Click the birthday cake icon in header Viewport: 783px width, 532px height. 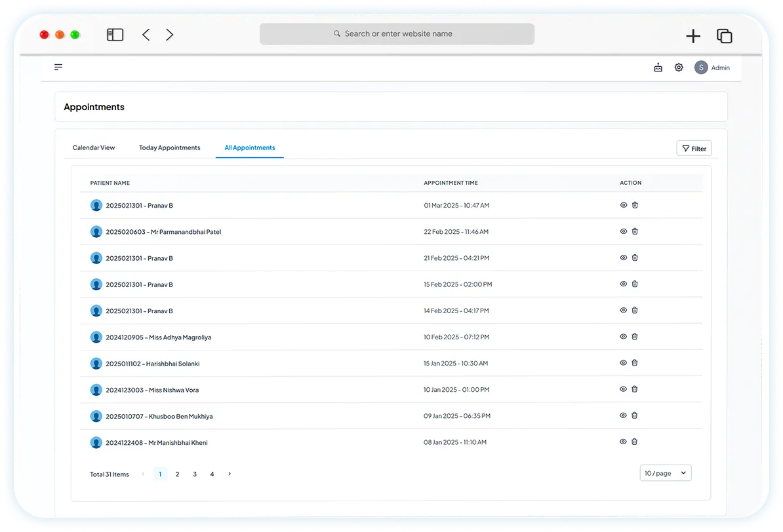pyautogui.click(x=658, y=67)
